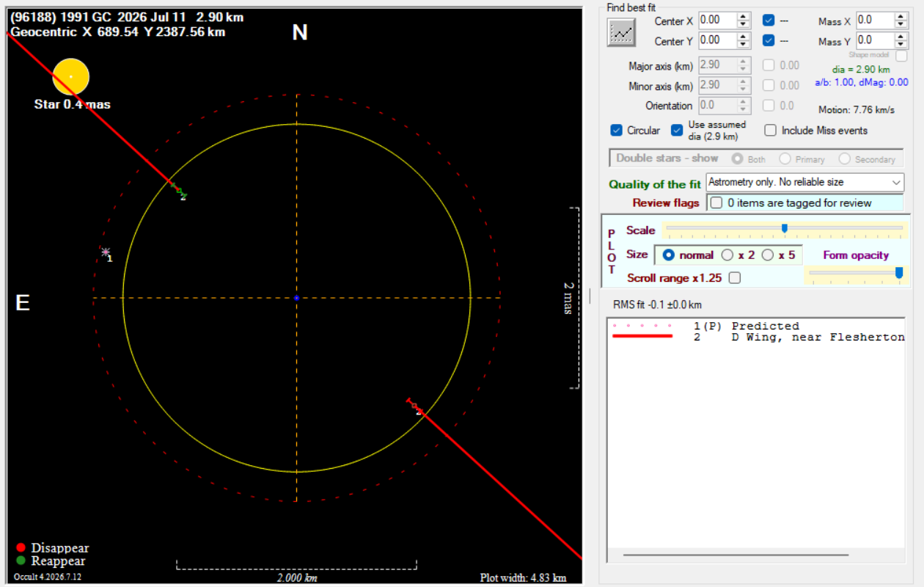
Task: Open the Quality of the fit dropdown
Action: pyautogui.click(x=805, y=182)
